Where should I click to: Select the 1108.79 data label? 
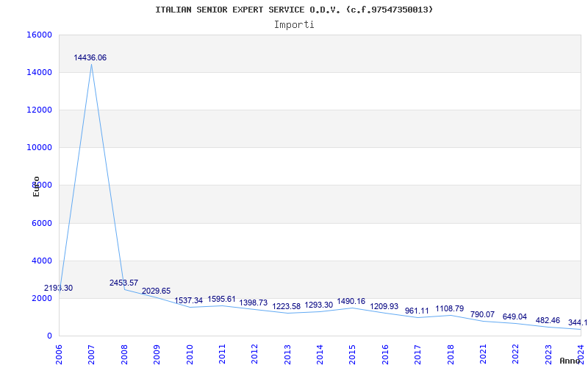[450, 308]
